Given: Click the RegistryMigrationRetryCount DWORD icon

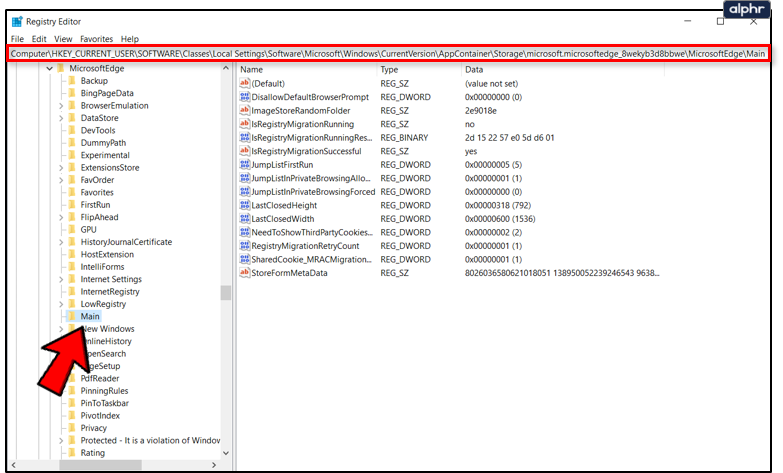Looking at the screenshot, I should pyautogui.click(x=245, y=245).
